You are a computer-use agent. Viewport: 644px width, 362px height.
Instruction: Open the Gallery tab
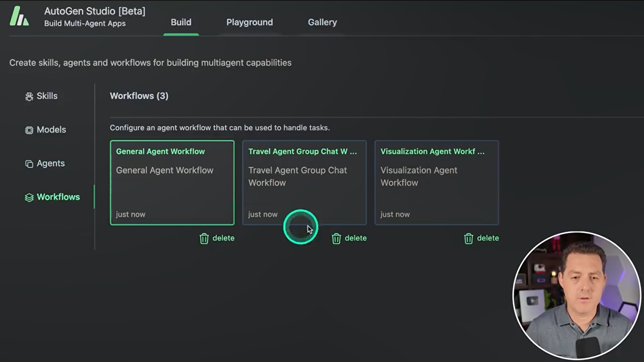[x=322, y=23]
